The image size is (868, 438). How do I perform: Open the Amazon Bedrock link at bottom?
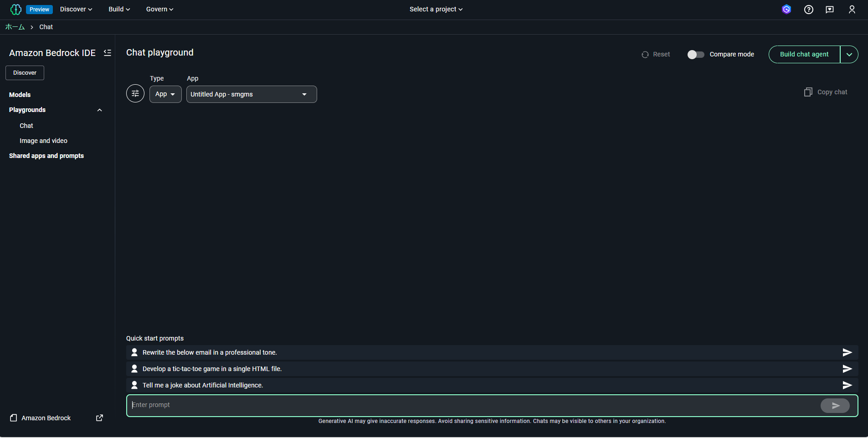(46, 418)
